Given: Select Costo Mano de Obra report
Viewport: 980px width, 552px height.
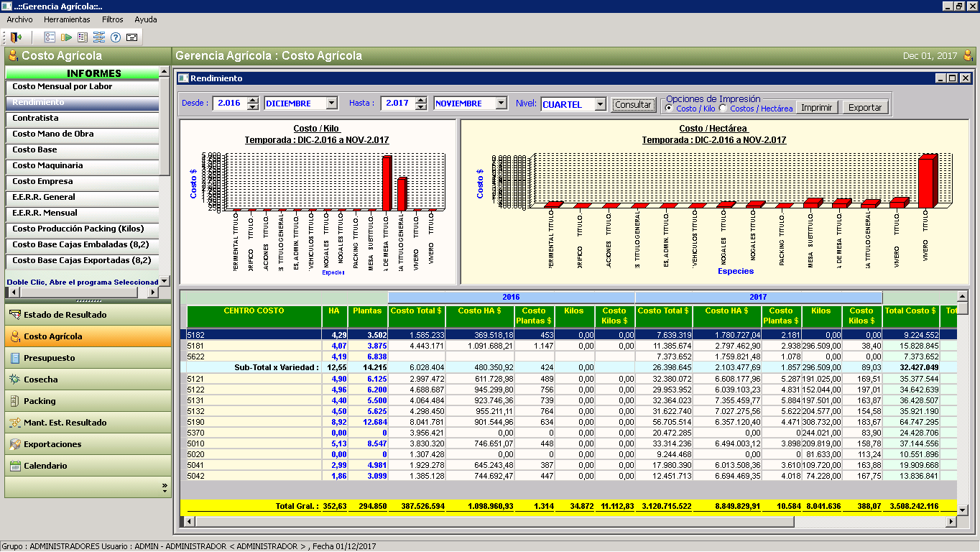Looking at the screenshot, I should tap(82, 134).
